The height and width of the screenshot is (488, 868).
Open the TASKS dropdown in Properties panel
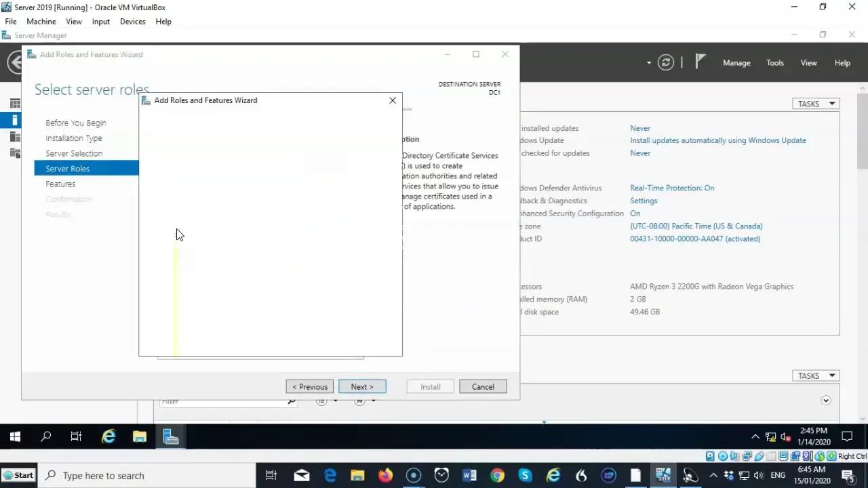[815, 103]
